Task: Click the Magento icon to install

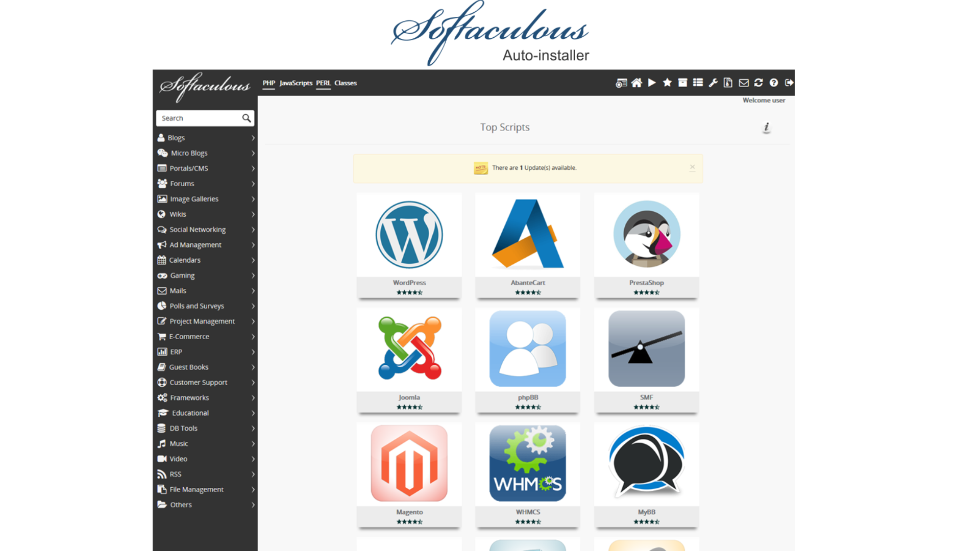Action: coord(408,464)
